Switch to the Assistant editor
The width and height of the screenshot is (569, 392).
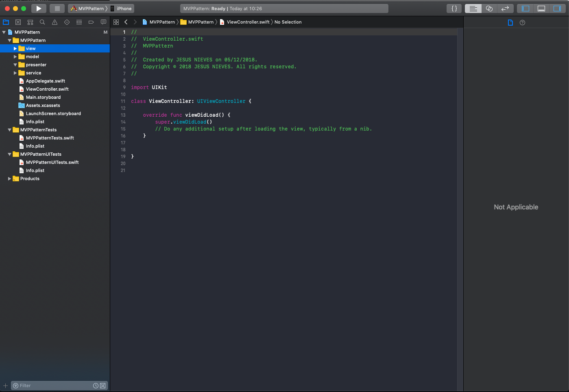(x=489, y=9)
